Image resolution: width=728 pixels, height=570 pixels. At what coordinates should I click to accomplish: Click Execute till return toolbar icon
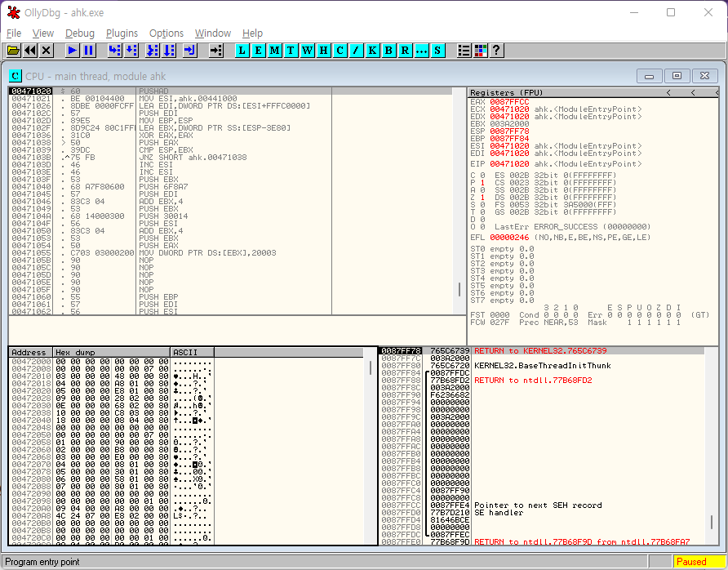pyautogui.click(x=189, y=50)
